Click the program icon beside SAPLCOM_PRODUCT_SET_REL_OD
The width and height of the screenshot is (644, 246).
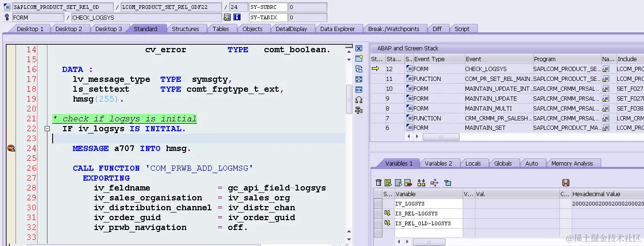[x=7, y=7]
